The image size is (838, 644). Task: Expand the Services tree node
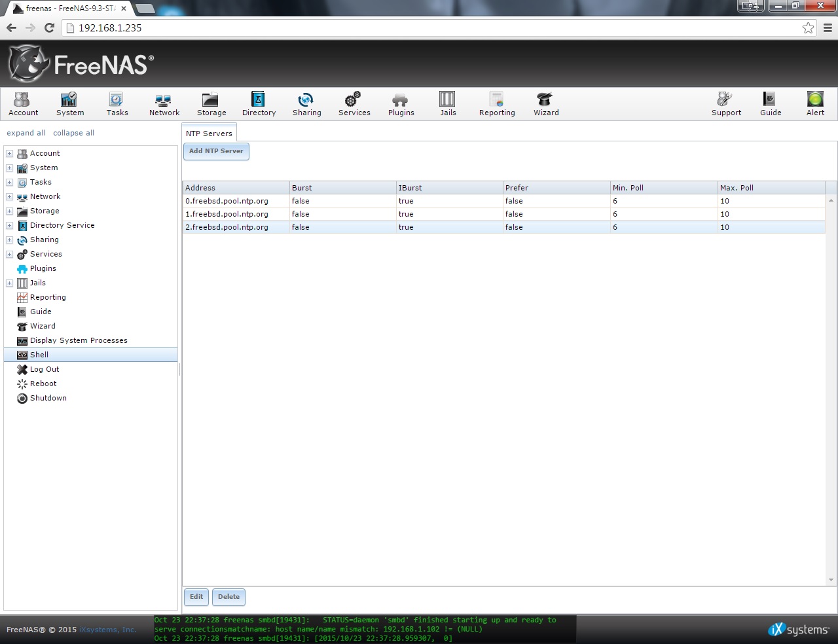(9, 254)
